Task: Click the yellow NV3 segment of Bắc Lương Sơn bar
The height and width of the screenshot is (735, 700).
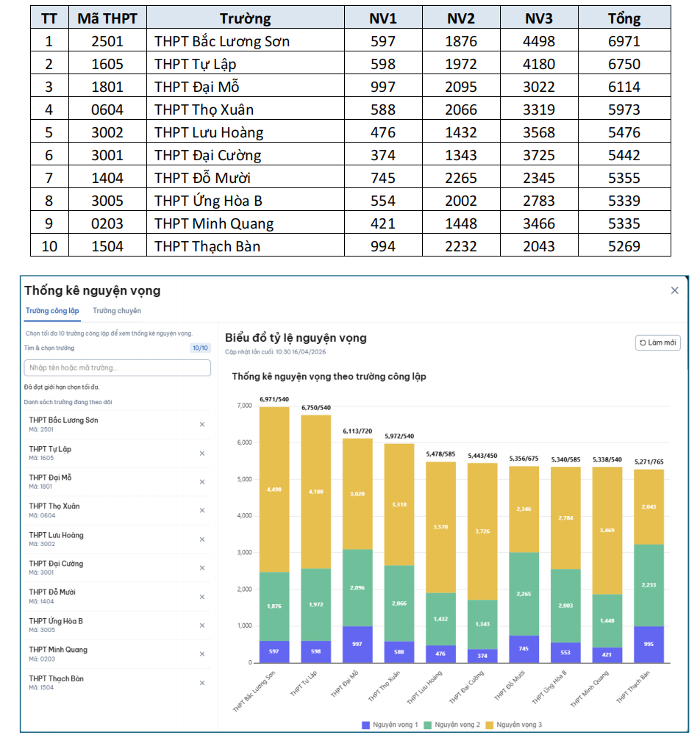Action: pyautogui.click(x=274, y=489)
